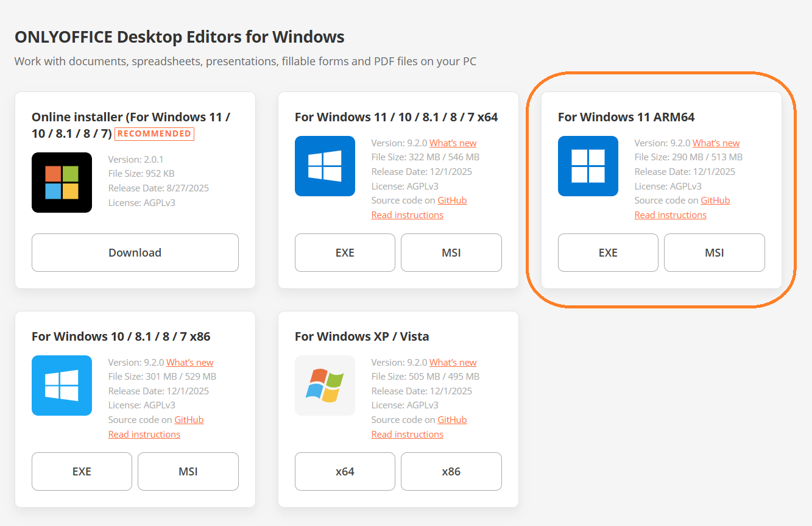The height and width of the screenshot is (526, 812).
Task: Click the Windows logo icon for x64 edition
Action: [325, 166]
